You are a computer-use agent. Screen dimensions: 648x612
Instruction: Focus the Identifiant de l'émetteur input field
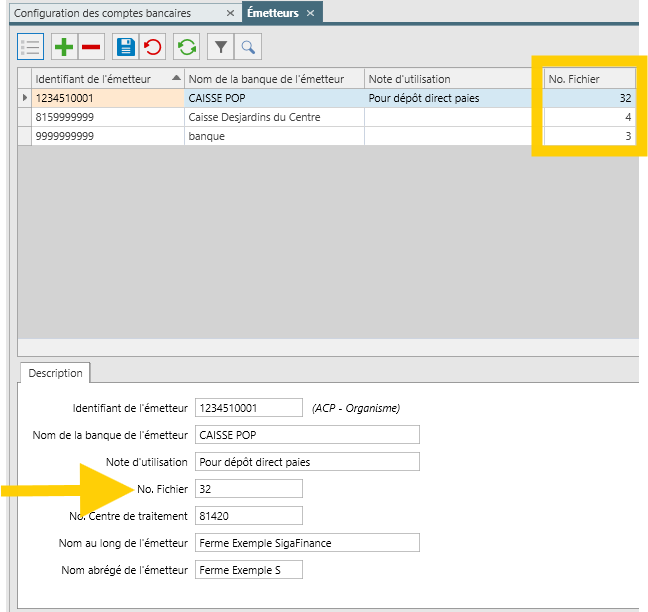pyautogui.click(x=249, y=408)
